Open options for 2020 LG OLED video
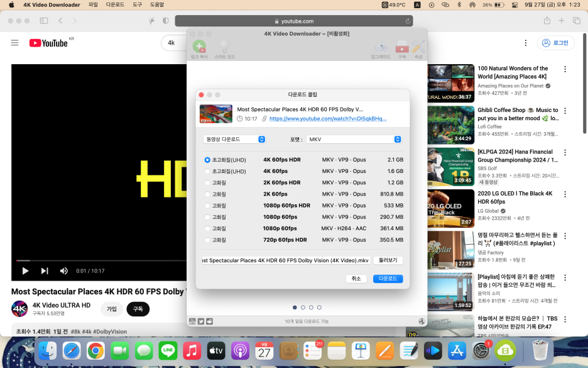The image size is (588, 368). click(565, 194)
